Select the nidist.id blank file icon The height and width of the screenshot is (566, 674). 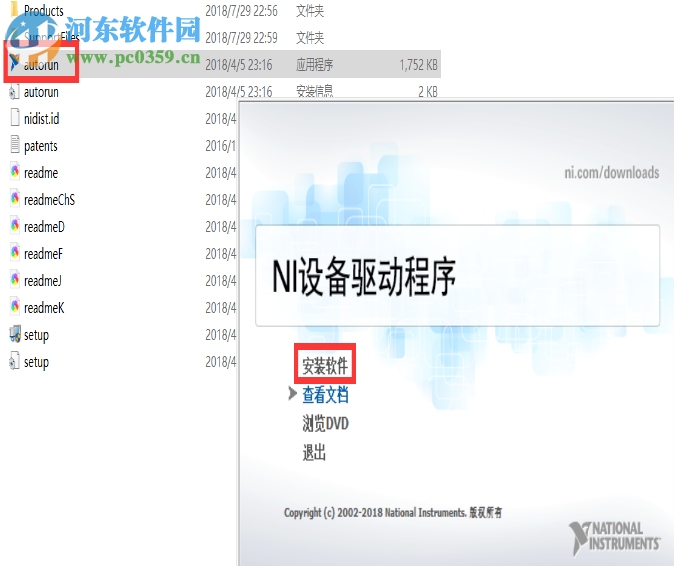pyautogui.click(x=15, y=118)
